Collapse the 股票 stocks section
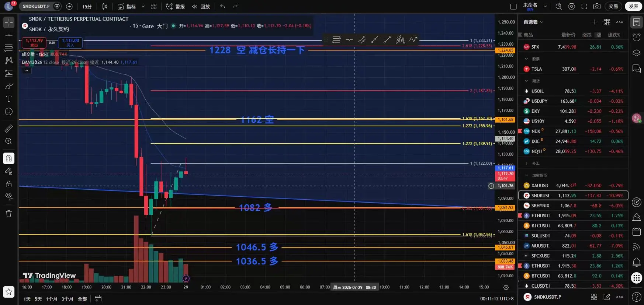Viewport: 644px width, 305px height. pyautogui.click(x=527, y=59)
